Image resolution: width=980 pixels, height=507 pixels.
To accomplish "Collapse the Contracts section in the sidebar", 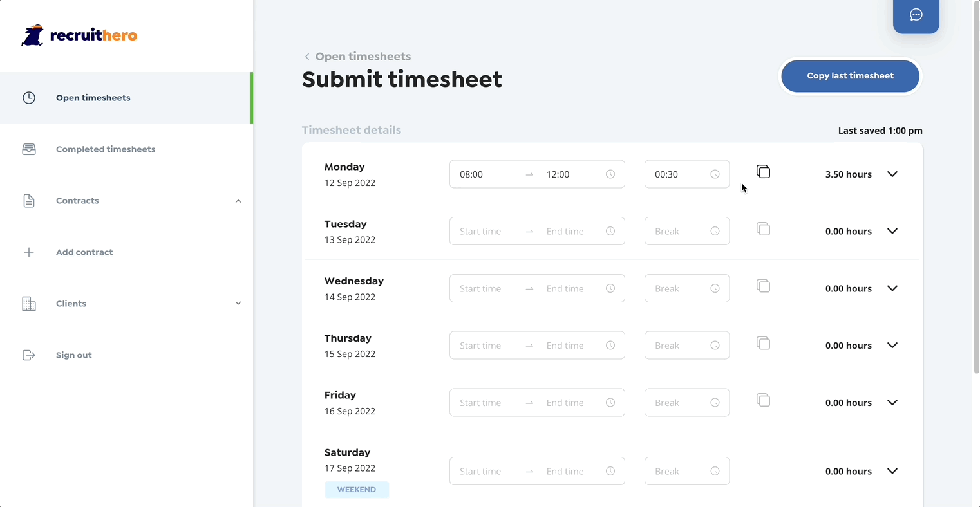I will click(238, 200).
